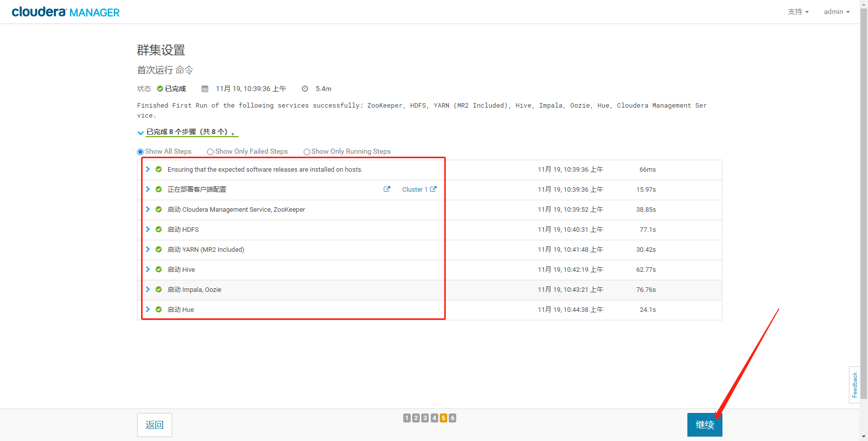
Task: Expand the 启动 Hive step
Action: [x=148, y=269]
